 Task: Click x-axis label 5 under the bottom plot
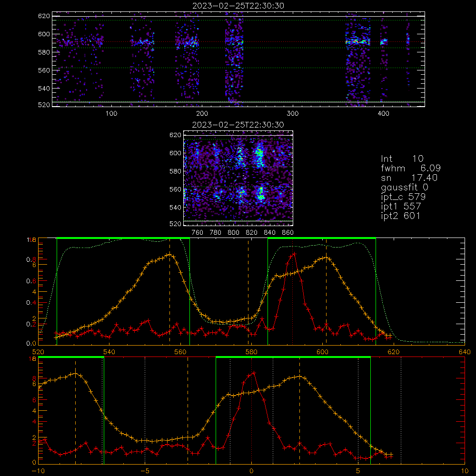click(358, 471)
